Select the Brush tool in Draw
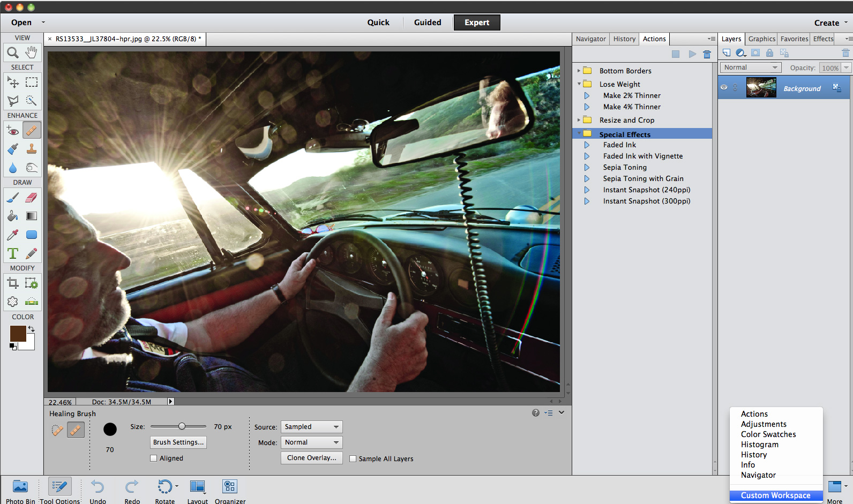Screen dimensions: 853x504 pos(13,197)
